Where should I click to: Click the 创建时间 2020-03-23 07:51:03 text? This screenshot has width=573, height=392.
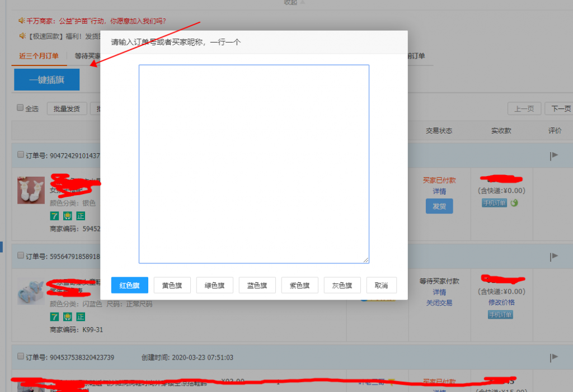click(187, 358)
